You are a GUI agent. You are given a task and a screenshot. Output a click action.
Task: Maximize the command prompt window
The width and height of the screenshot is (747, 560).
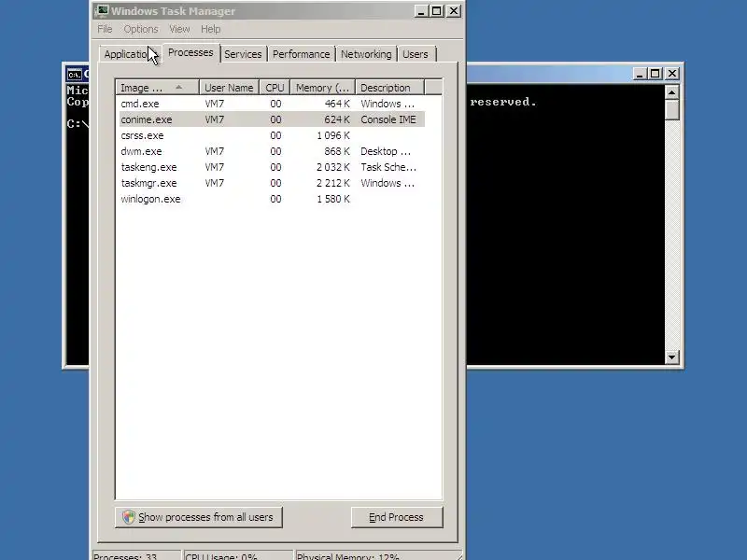655,74
